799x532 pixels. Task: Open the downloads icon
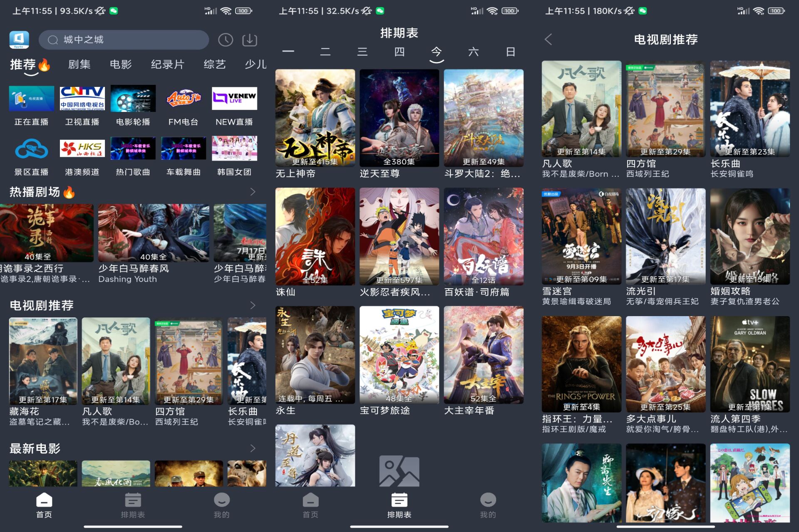click(x=250, y=40)
